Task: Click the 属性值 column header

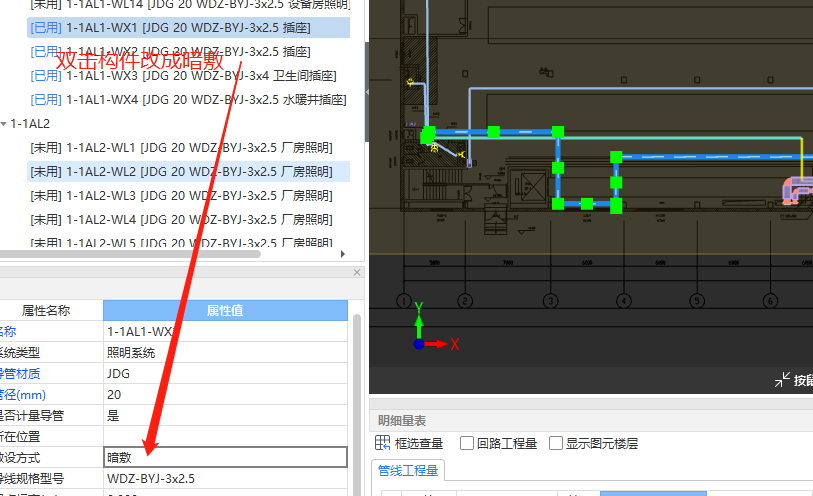Action: [x=225, y=310]
